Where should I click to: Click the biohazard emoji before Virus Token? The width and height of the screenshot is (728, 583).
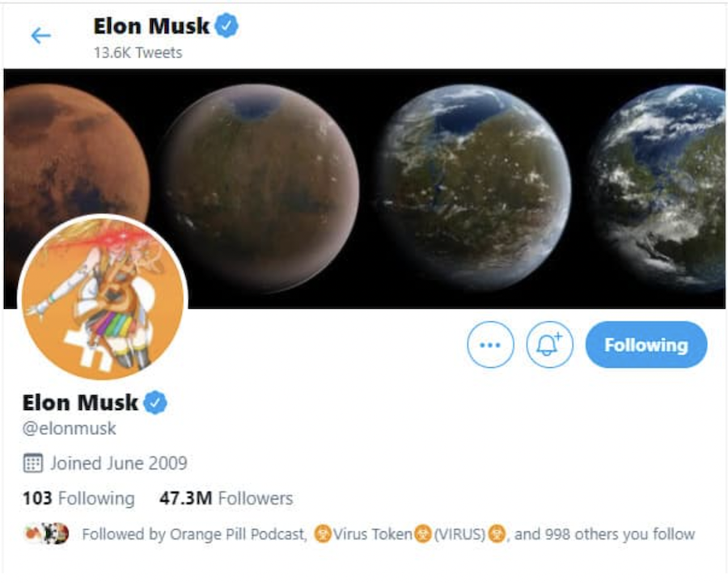click(x=322, y=534)
